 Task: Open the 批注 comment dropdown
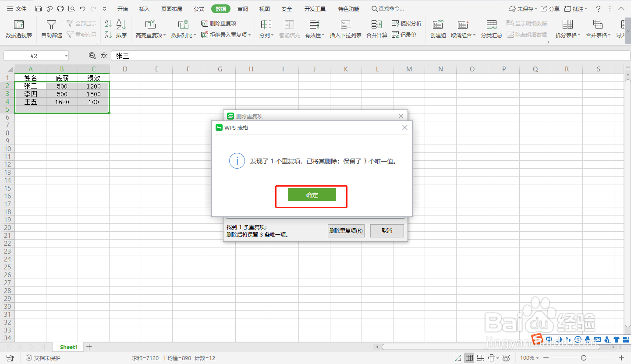pos(576,9)
